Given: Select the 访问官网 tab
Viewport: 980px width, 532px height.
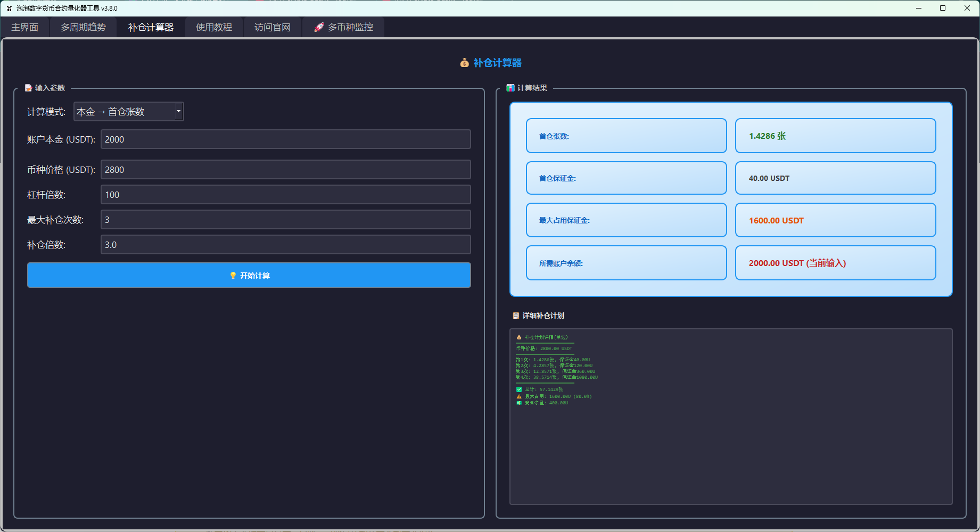Looking at the screenshot, I should 272,27.
